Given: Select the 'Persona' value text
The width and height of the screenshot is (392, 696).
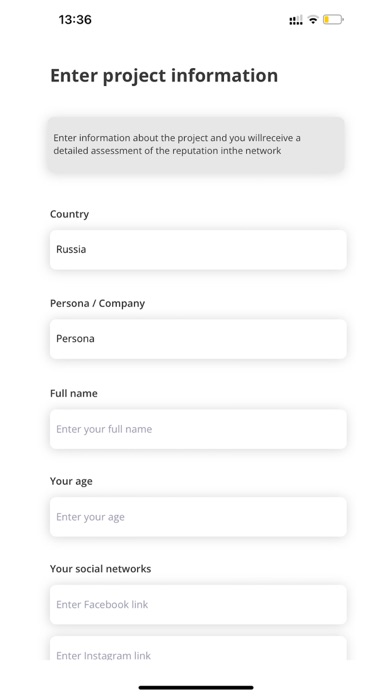Looking at the screenshot, I should tap(75, 339).
